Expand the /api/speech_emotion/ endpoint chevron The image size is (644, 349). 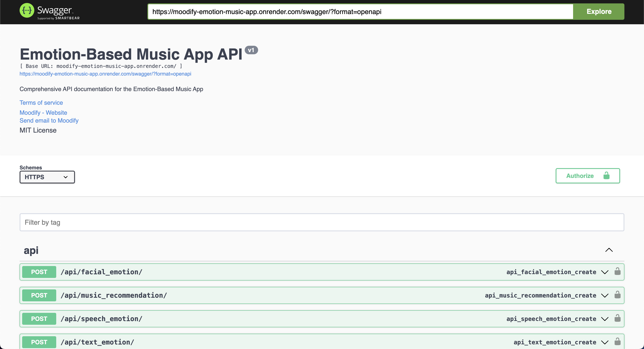(x=605, y=319)
